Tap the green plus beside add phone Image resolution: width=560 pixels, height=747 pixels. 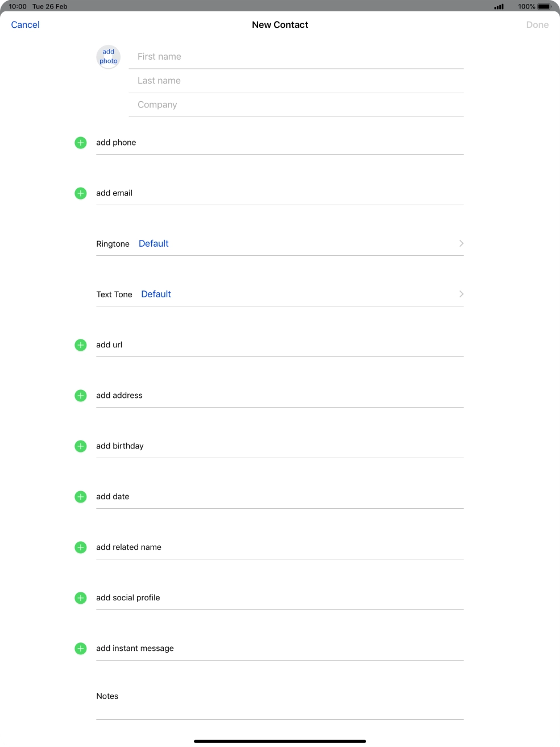click(81, 143)
